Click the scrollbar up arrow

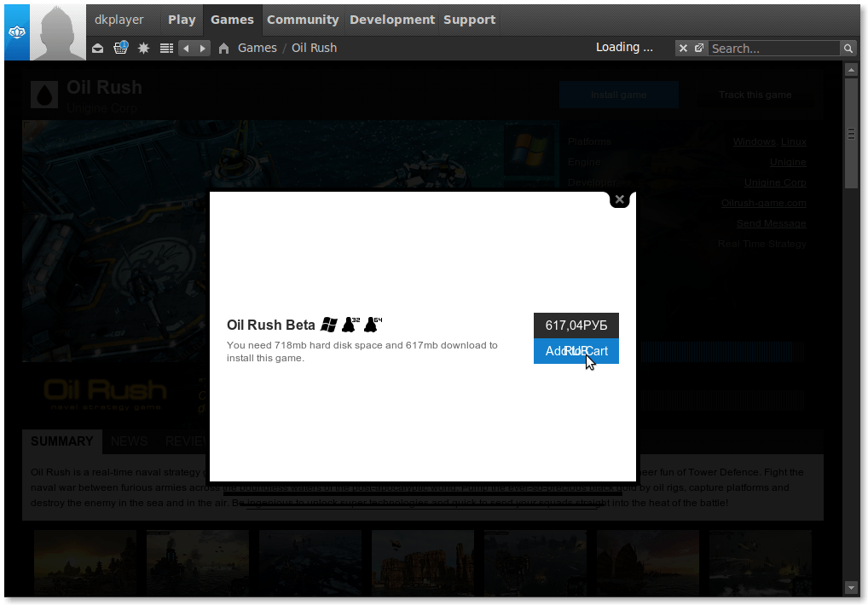coord(851,70)
